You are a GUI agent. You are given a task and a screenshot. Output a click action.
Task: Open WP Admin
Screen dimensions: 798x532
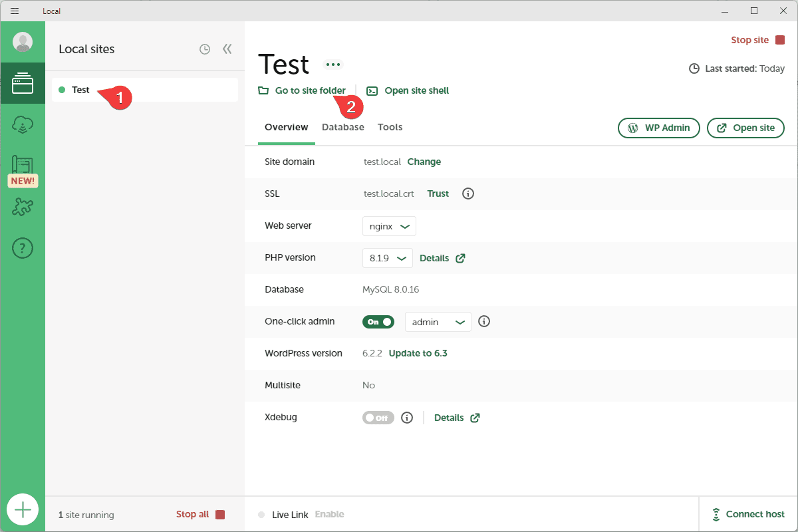tap(659, 128)
